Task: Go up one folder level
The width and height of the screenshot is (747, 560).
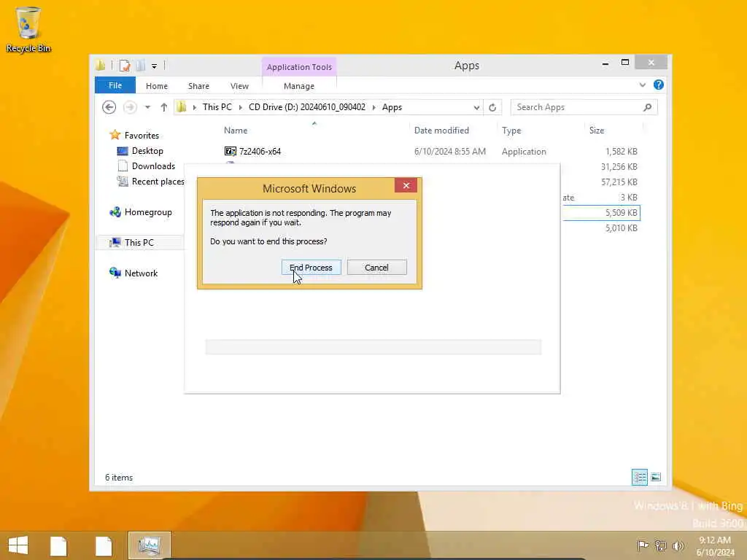Action: point(164,107)
